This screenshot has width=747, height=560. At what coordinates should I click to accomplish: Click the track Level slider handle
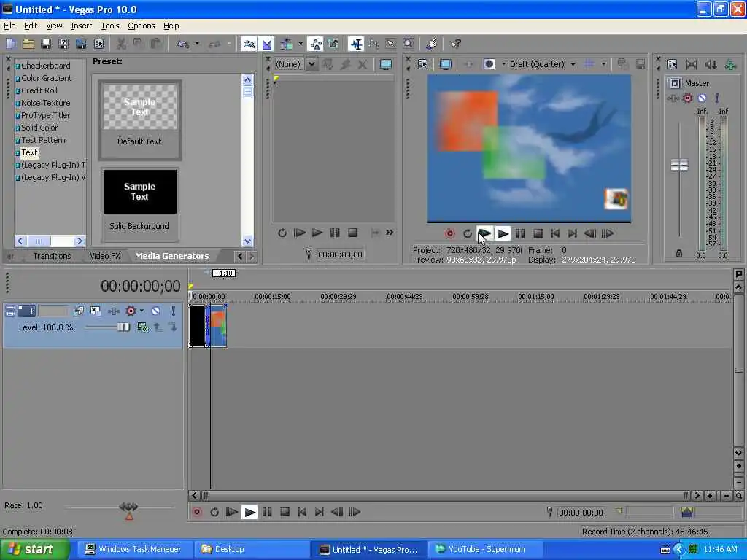click(123, 327)
